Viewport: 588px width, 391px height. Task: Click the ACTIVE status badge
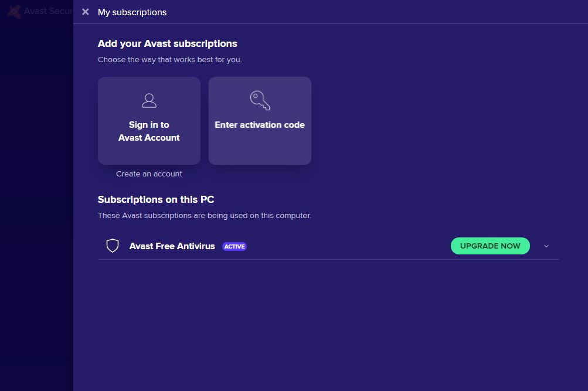234,246
